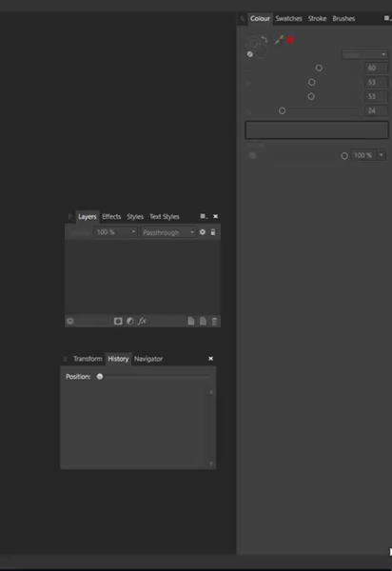The height and width of the screenshot is (571, 392).
Task: Click the Colour panel opacity 100 % field
Action: 364,155
